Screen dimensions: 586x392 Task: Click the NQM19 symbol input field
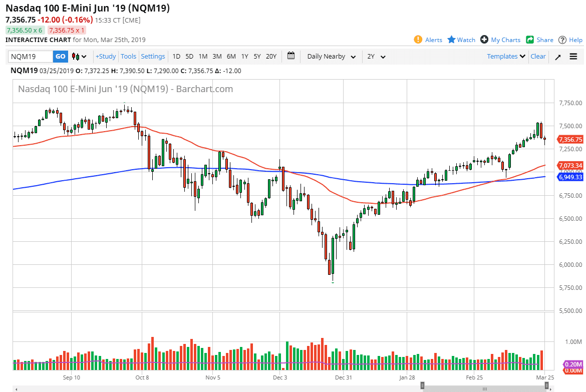click(28, 57)
